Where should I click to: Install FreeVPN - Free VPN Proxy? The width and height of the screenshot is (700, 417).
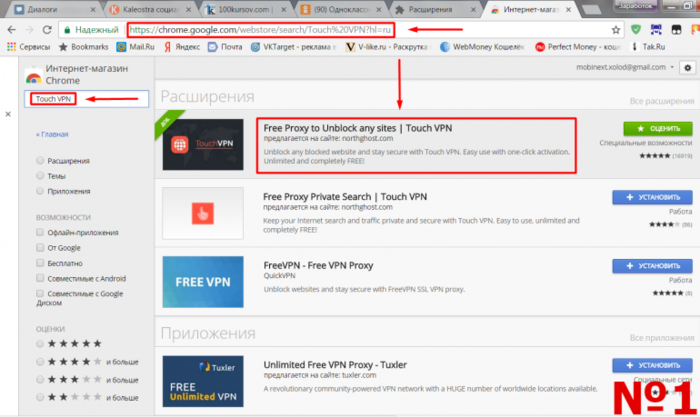(x=652, y=266)
